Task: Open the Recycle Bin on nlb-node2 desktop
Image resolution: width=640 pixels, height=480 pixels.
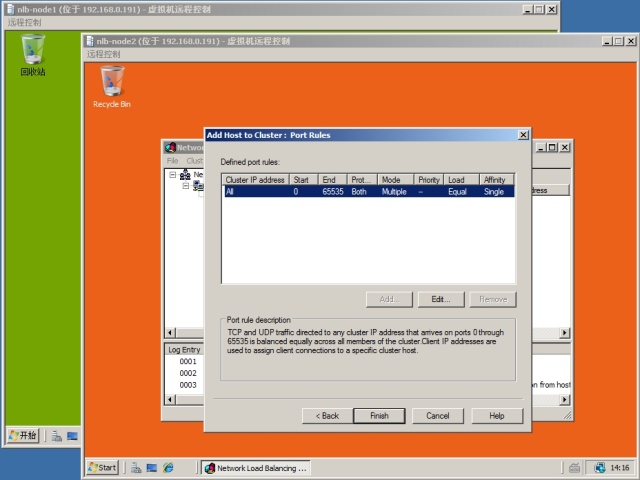Action: pos(112,83)
